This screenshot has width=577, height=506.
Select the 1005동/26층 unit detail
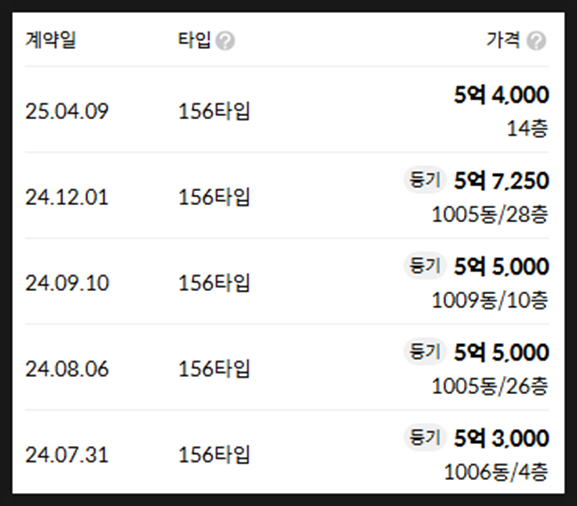[490, 386]
